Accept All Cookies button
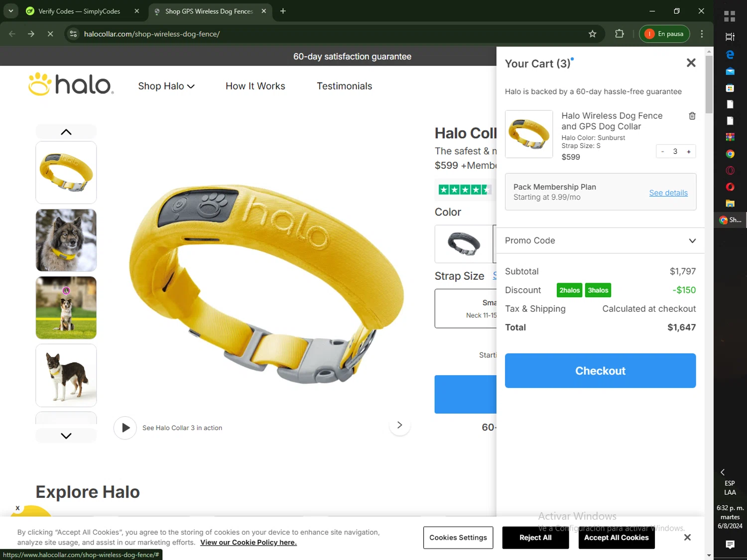Image resolution: width=747 pixels, height=560 pixels. pyautogui.click(x=617, y=538)
